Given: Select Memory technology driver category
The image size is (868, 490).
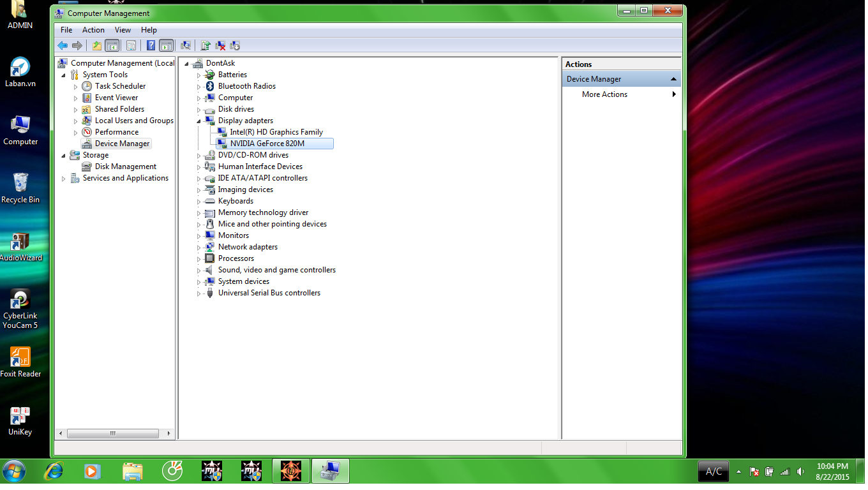Looking at the screenshot, I should (263, 212).
